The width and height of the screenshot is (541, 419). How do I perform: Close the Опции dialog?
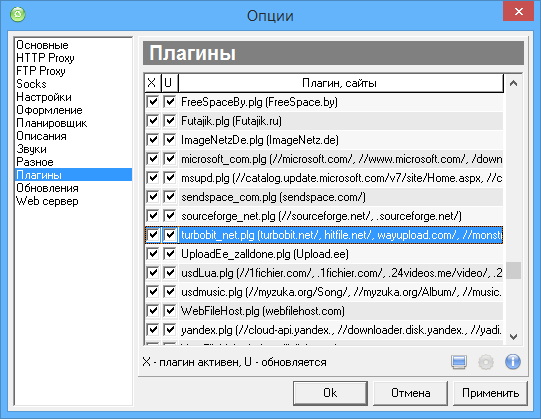pos(519,11)
